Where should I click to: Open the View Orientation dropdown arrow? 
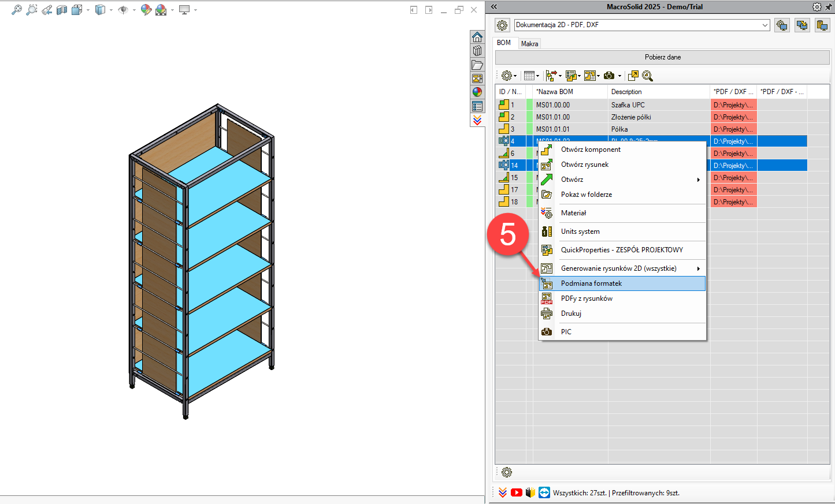tap(88, 10)
